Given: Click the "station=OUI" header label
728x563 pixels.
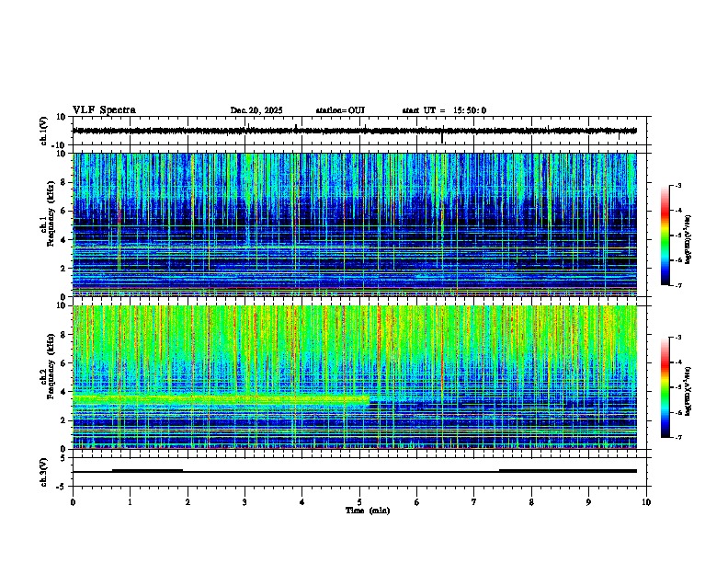Looking at the screenshot, I should (340, 110).
